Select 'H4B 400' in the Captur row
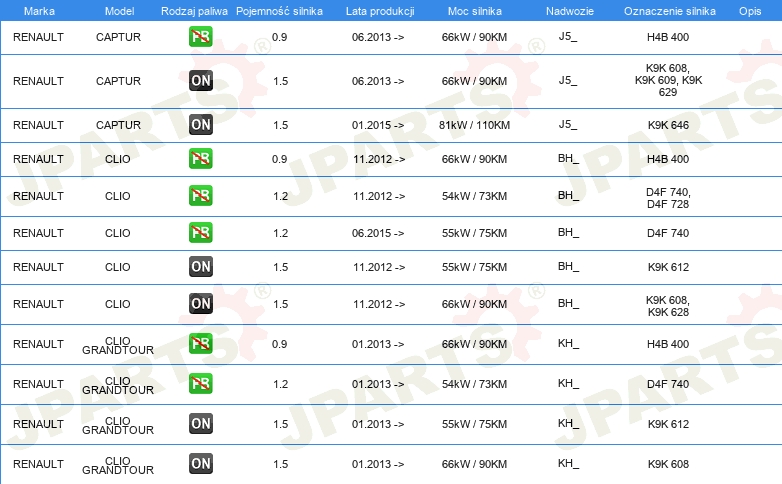This screenshot has height=484, width=782. click(668, 37)
